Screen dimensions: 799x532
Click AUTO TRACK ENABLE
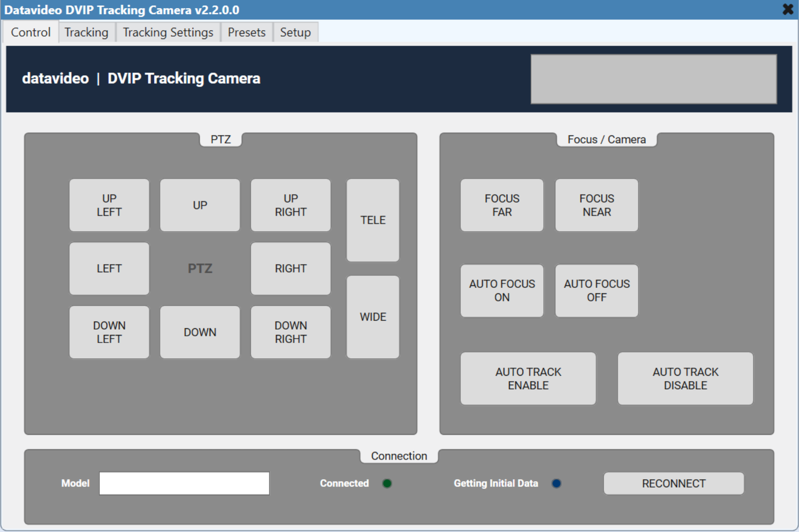click(x=528, y=379)
